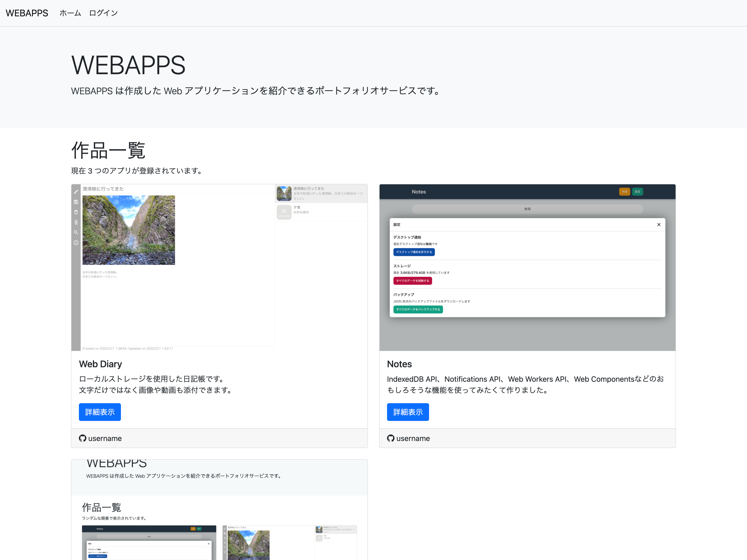
Task: Close the 設定 dialog with the X
Action: 659,224
